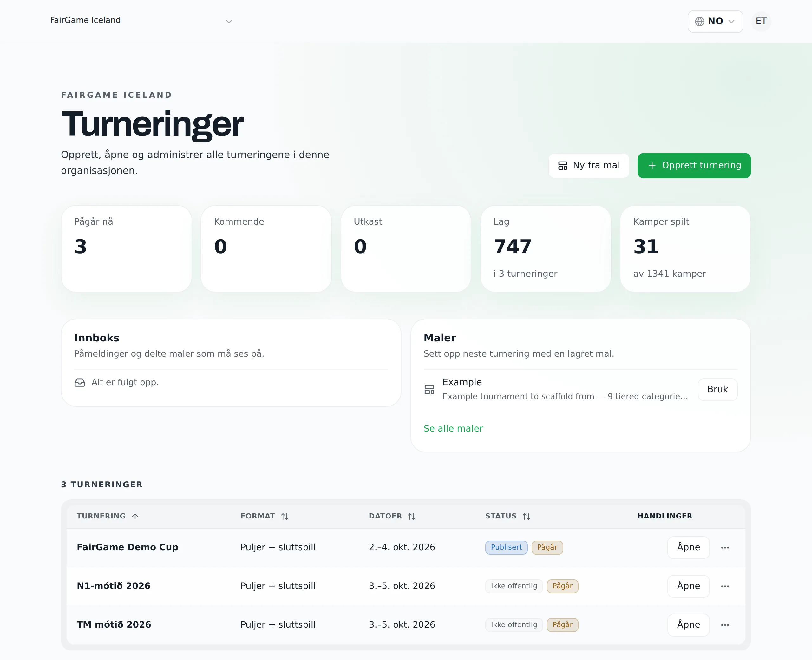Click FairGame Demo Cup tournament name

(127, 547)
